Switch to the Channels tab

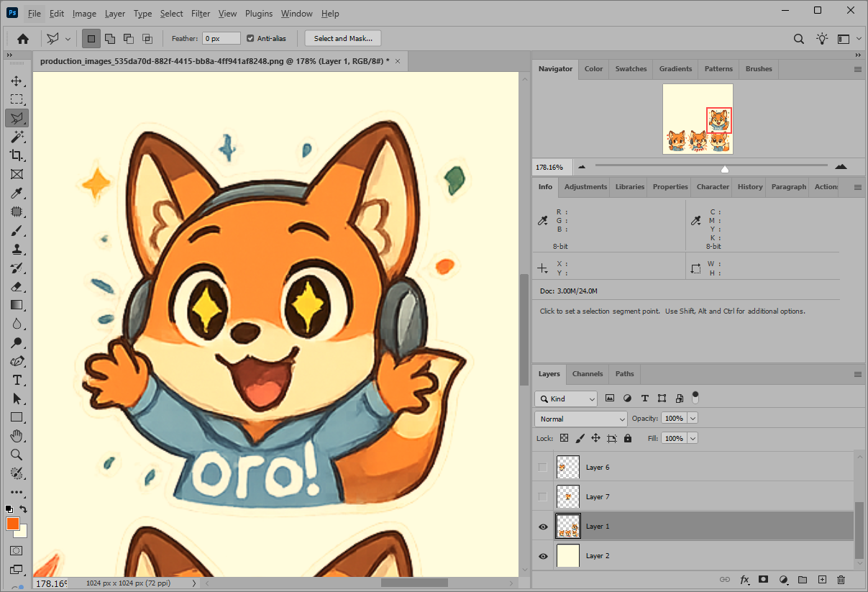point(587,374)
